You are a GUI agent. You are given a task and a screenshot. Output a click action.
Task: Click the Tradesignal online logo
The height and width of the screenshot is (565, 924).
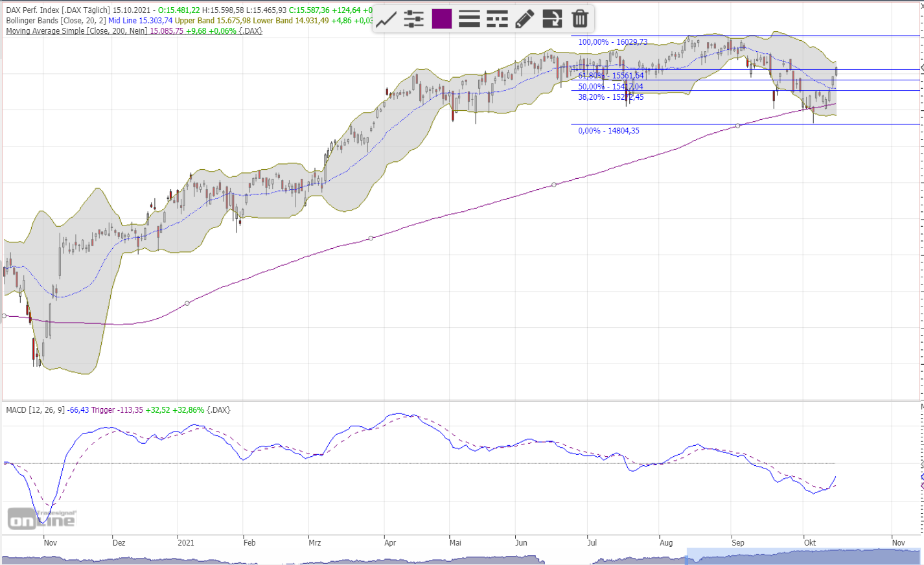point(41,519)
